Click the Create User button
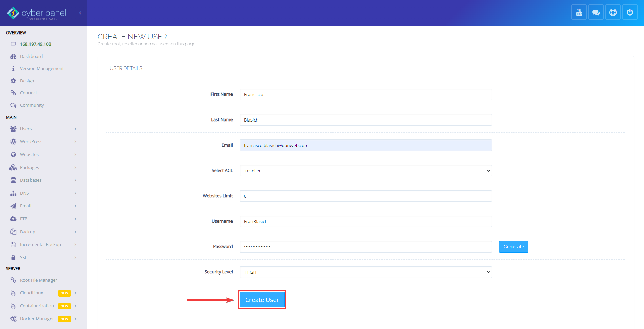The width and height of the screenshot is (644, 329). (x=262, y=300)
